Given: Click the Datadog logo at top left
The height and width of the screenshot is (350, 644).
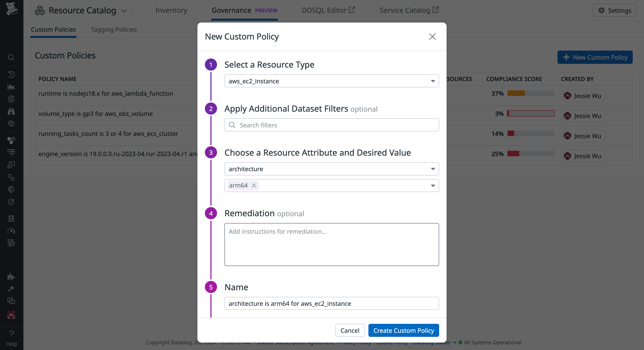Looking at the screenshot, I should [x=11, y=9].
